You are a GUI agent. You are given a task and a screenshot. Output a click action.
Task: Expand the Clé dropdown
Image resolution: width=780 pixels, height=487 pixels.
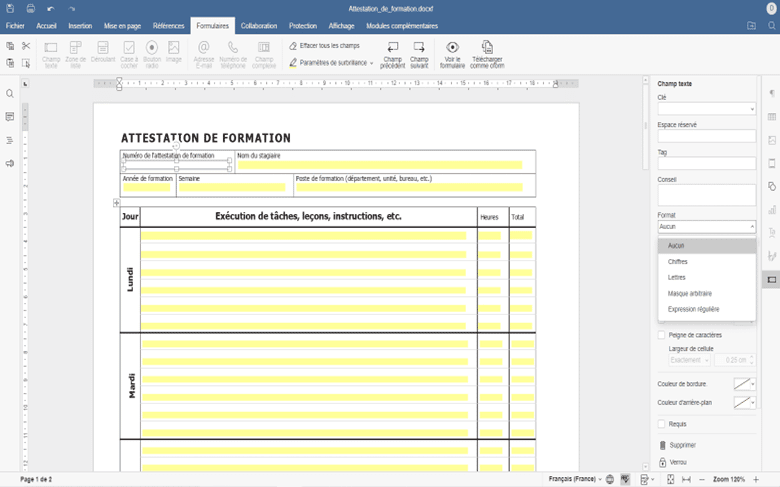751,109
